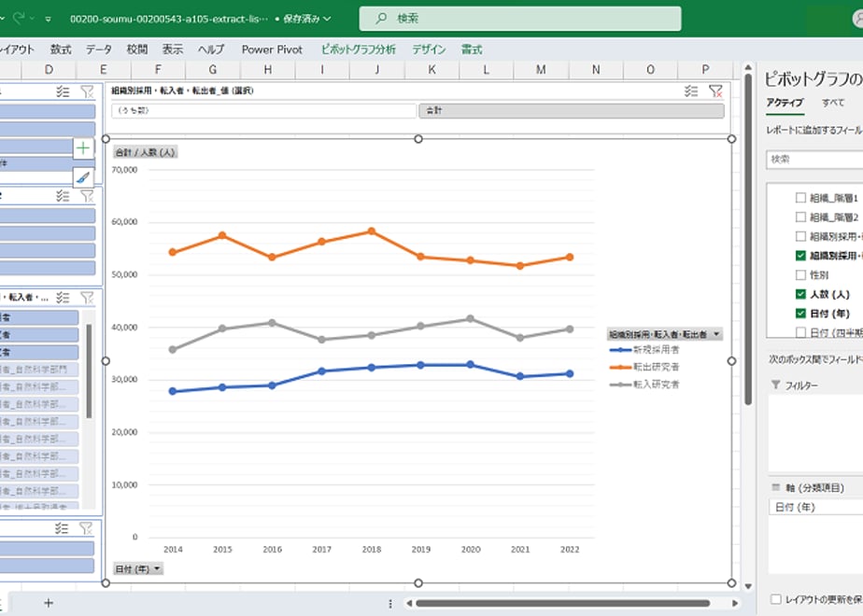Image resolution: width=863 pixels, height=616 pixels.
Task: Uncheck the 日付 (年) field checkbox
Action: click(x=800, y=313)
